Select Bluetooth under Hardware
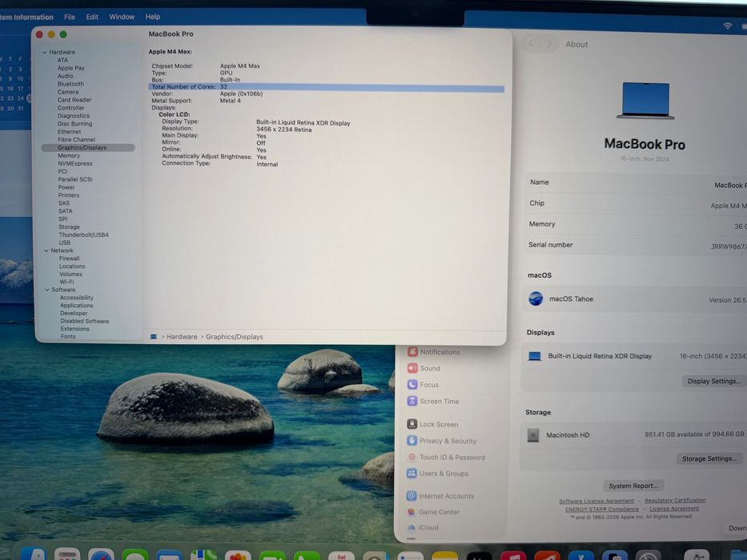The width and height of the screenshot is (747, 560). pos(70,84)
